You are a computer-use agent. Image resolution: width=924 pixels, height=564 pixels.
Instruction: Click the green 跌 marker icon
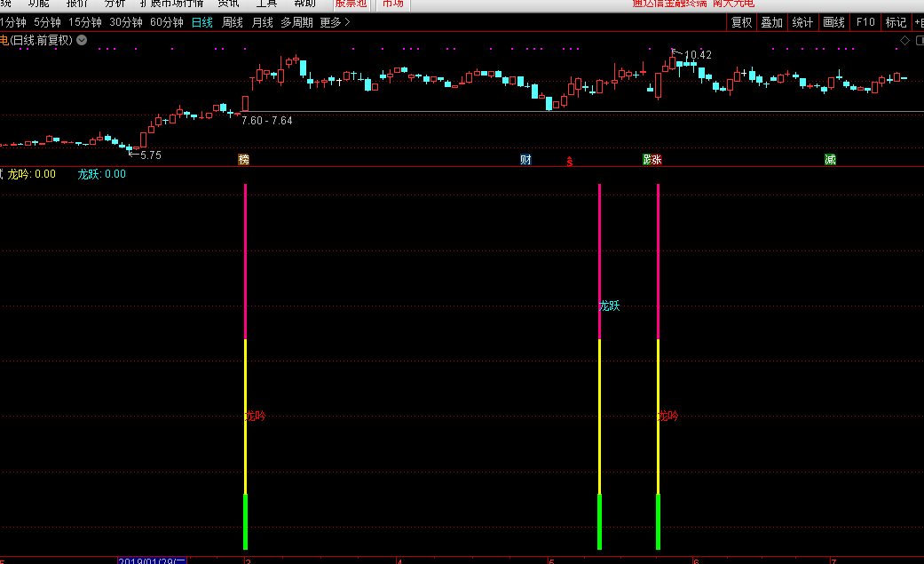(647, 160)
